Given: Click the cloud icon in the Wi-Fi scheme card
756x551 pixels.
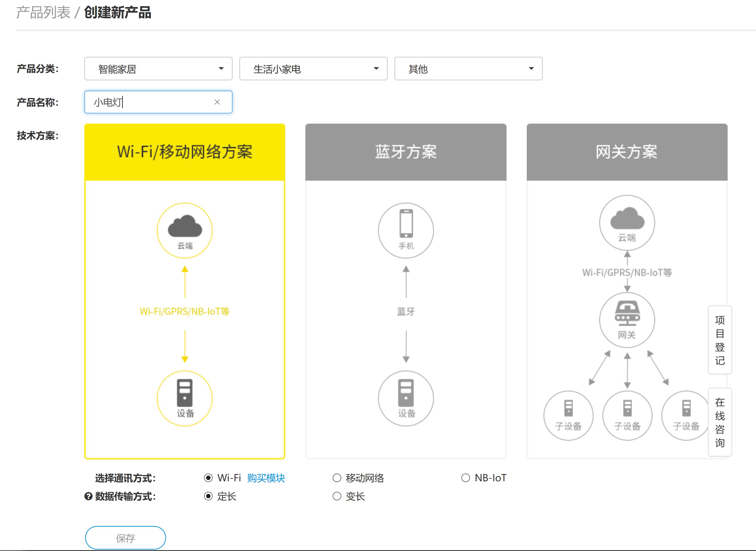Looking at the screenshot, I should pos(185,226).
